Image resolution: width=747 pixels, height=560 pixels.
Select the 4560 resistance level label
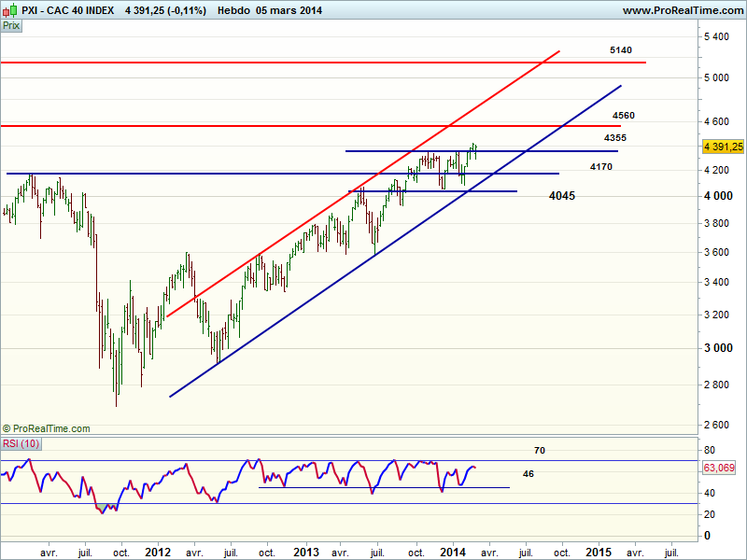624,115
